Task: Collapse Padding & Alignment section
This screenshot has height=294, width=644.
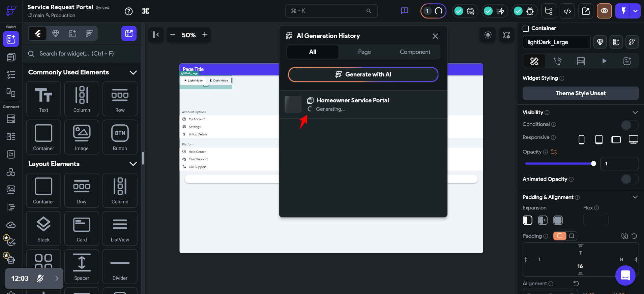Action: pyautogui.click(x=635, y=197)
